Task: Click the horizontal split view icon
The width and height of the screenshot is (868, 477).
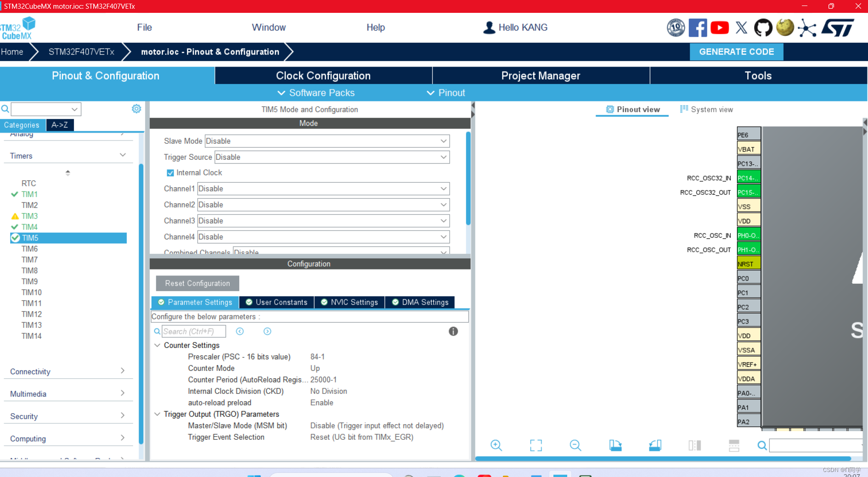Action: [734, 445]
